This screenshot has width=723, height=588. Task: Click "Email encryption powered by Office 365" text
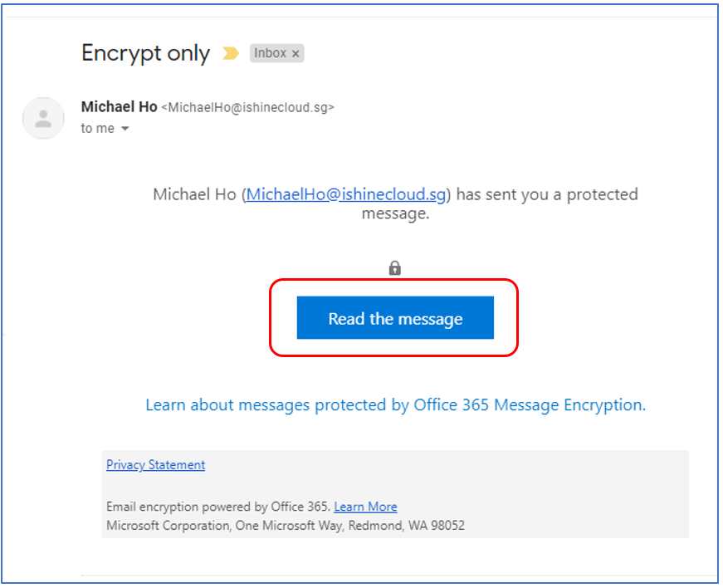[x=218, y=507]
